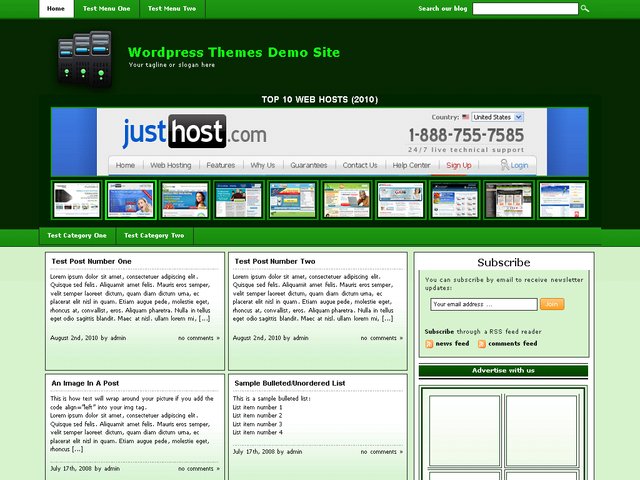This screenshot has width=640, height=480.
Task: Click Contact Us in the justhost banner
Action: 360,165
